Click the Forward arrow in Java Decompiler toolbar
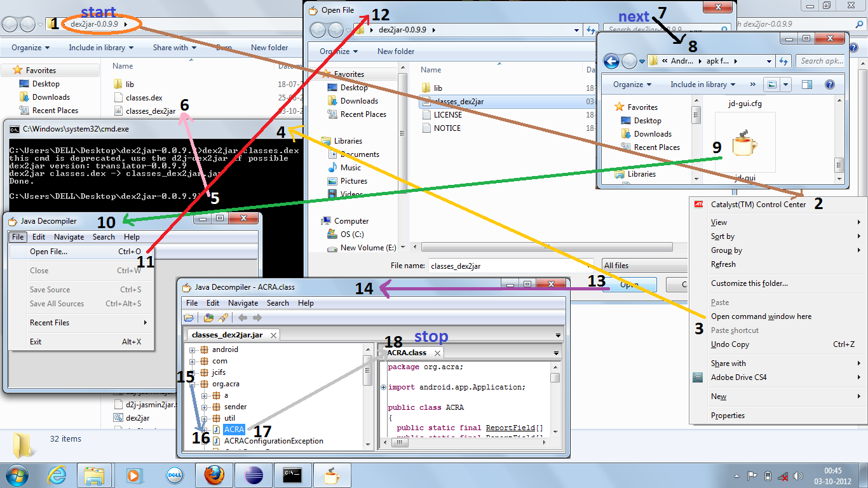868x488 pixels. [257, 318]
